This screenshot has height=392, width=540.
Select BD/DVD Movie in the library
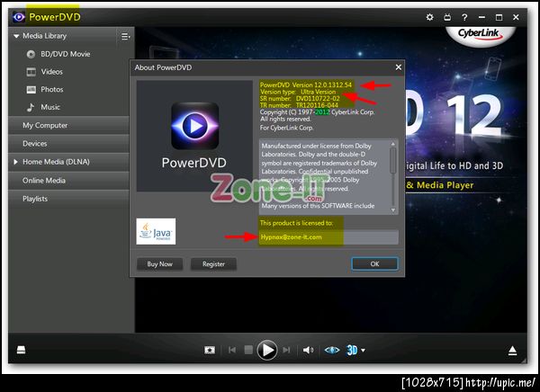(x=66, y=54)
